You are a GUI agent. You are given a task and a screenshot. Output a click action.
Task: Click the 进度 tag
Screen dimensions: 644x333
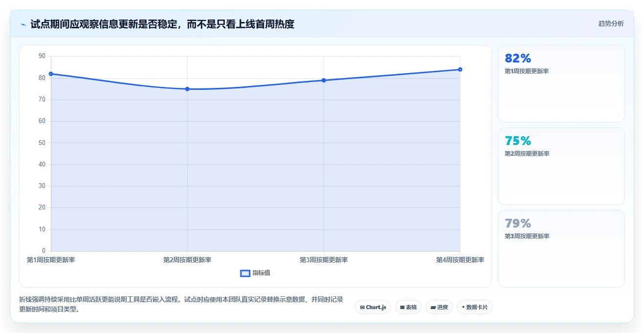tap(439, 307)
